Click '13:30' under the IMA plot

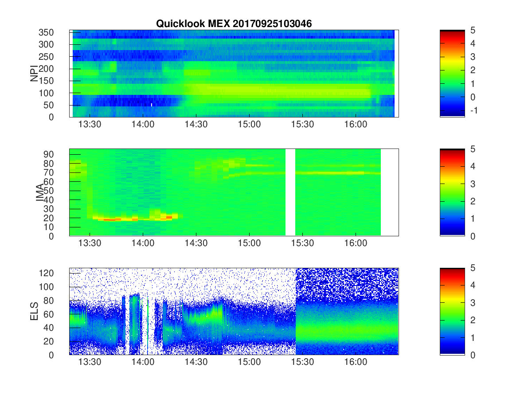90,243
